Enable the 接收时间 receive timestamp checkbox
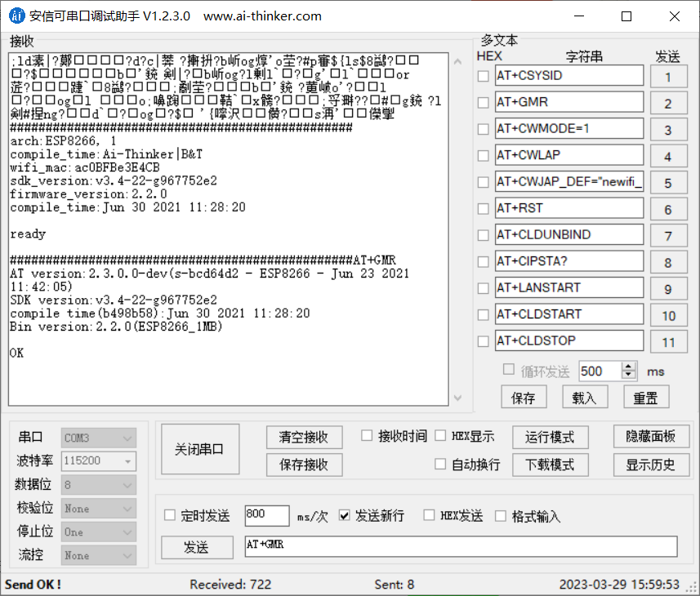The width and height of the screenshot is (700, 596). tap(367, 436)
